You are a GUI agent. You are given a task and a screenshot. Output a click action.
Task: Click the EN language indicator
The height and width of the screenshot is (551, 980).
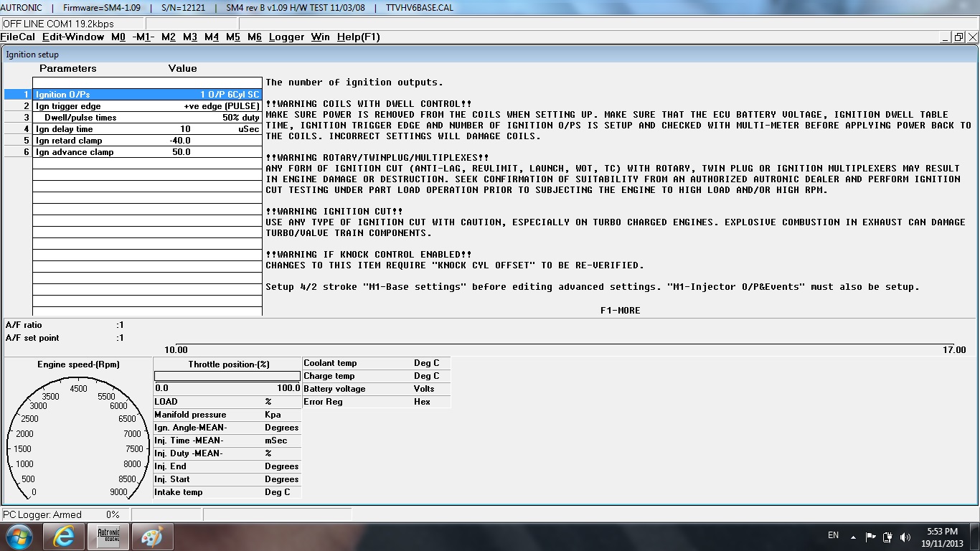(x=833, y=535)
